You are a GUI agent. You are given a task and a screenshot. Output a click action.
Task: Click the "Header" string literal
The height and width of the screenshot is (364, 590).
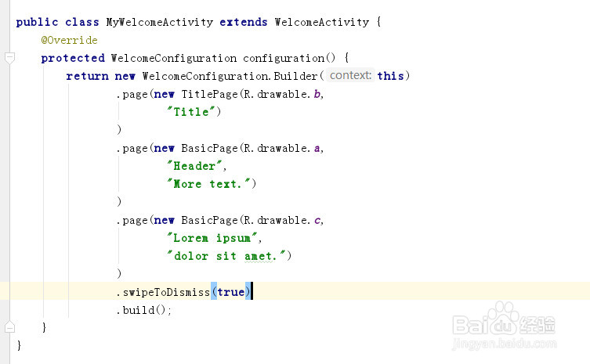pos(194,166)
